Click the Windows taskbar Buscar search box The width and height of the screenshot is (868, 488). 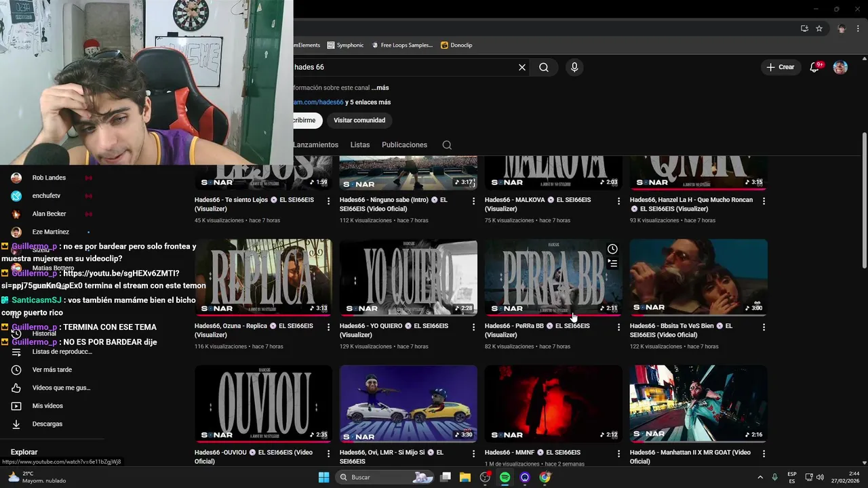tap(385, 477)
